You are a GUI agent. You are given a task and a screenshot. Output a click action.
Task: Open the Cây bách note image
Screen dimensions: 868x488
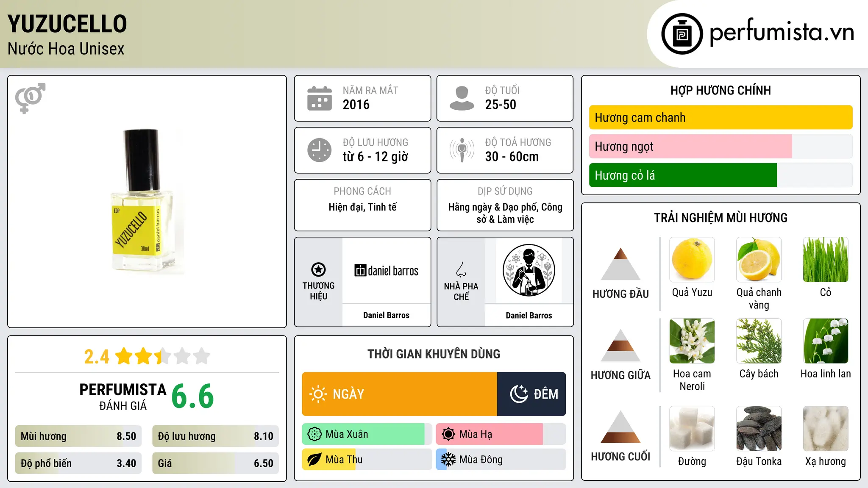click(x=759, y=341)
